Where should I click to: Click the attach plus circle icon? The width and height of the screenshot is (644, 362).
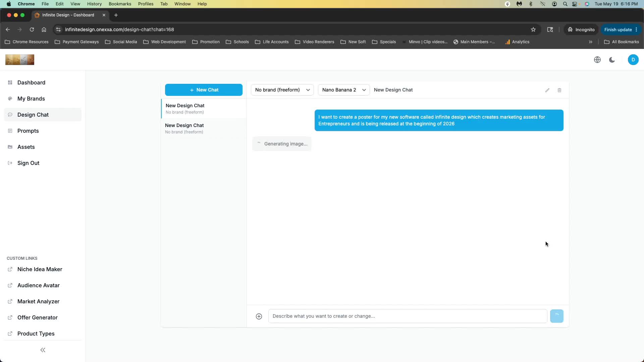tap(259, 316)
